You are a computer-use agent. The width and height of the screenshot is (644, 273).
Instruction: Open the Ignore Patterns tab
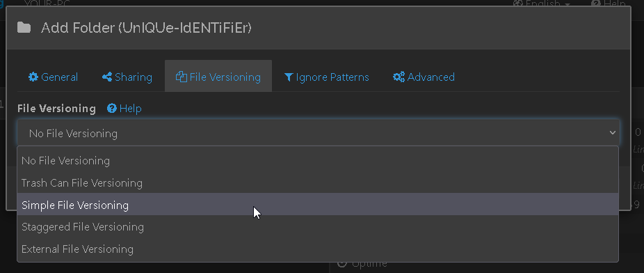point(326,77)
